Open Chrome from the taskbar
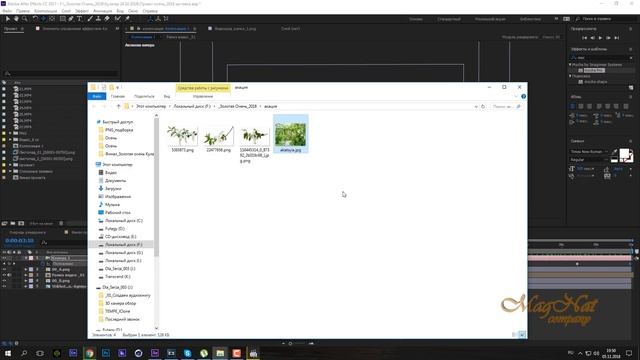 click(89, 353)
